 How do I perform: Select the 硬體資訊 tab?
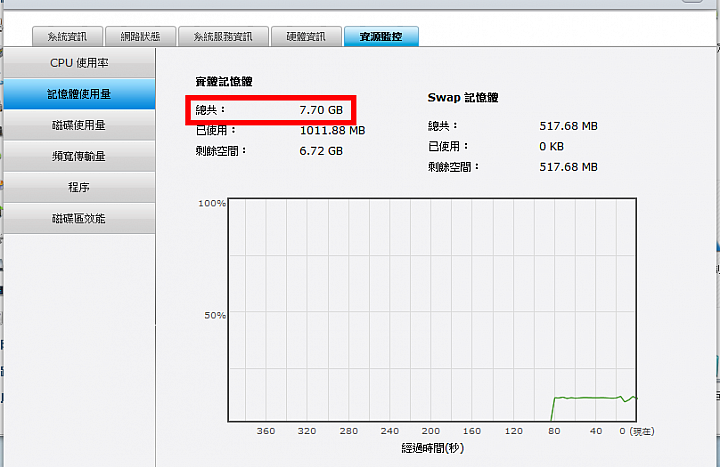(x=306, y=37)
